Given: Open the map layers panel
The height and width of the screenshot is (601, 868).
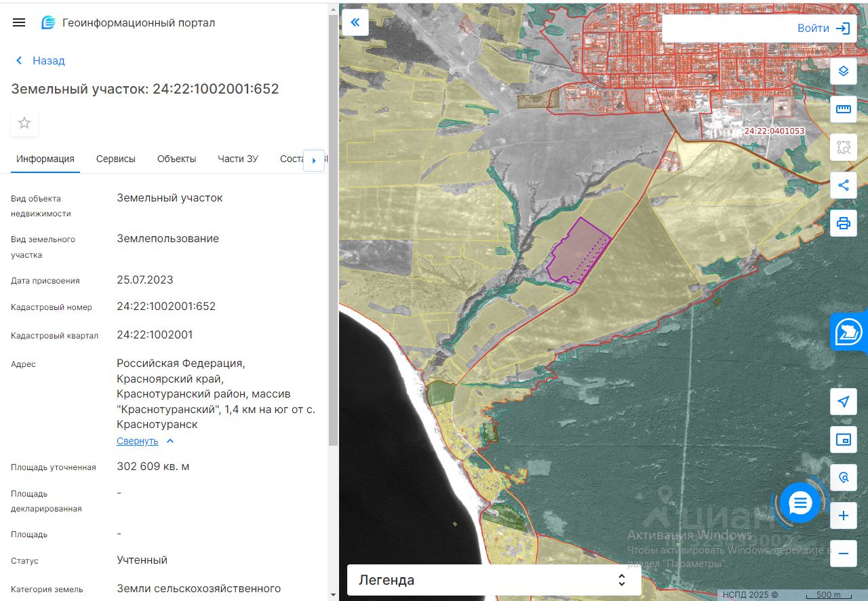Looking at the screenshot, I should [844, 71].
